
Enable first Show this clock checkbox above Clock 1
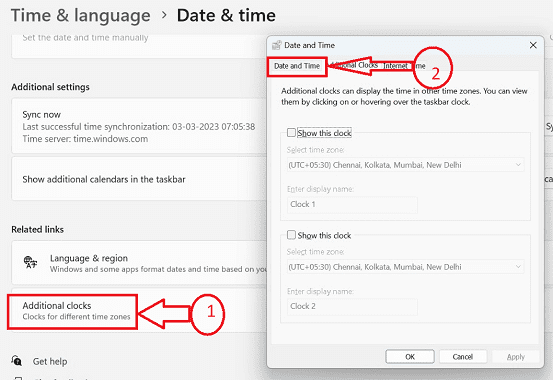(291, 133)
